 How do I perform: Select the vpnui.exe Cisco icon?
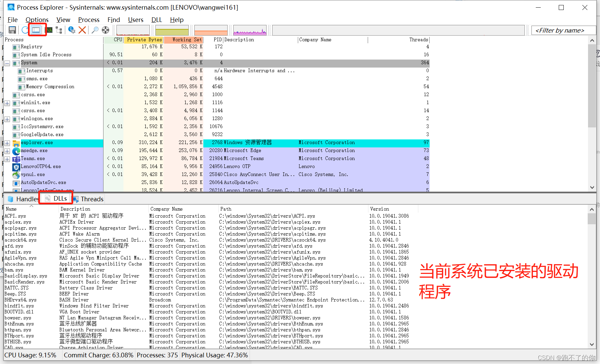[16, 175]
